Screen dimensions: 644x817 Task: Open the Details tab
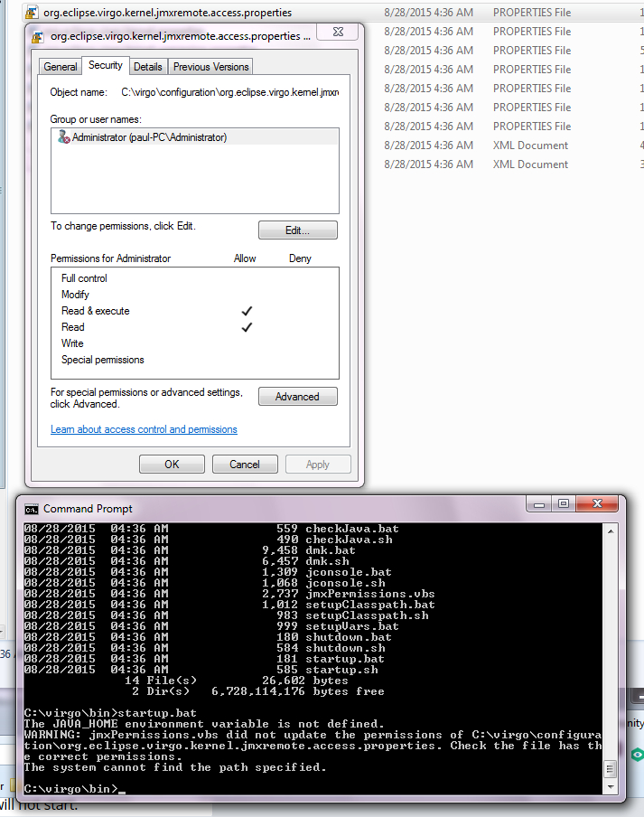148,67
